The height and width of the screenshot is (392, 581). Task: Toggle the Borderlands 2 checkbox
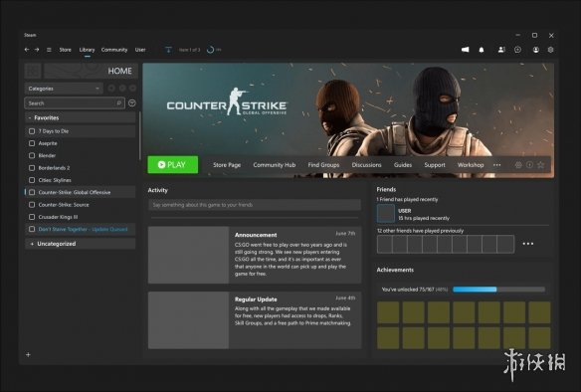(x=32, y=168)
